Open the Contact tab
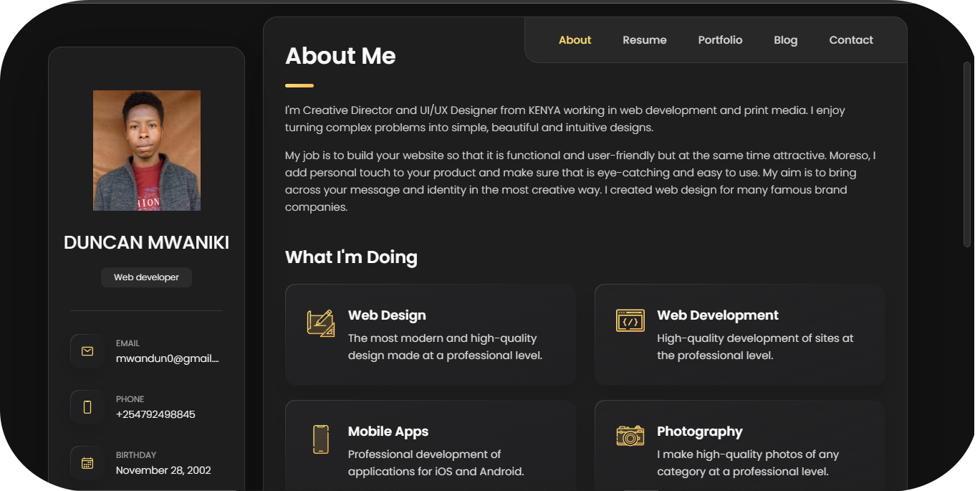980x491 pixels. 851,40
